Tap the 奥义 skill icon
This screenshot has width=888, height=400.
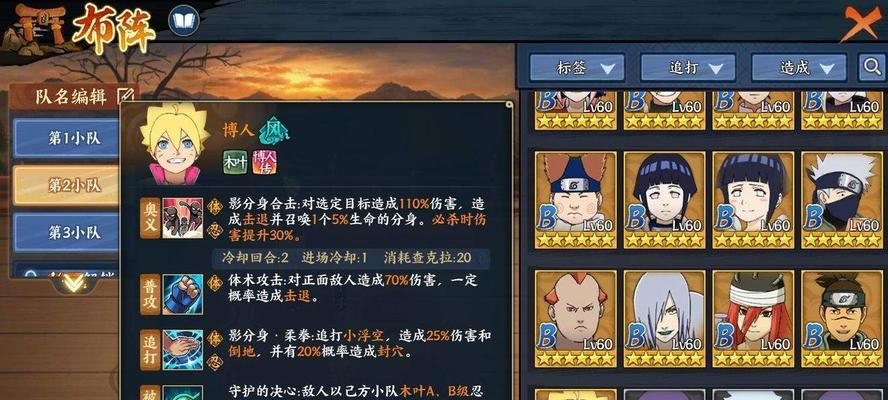coord(182,218)
